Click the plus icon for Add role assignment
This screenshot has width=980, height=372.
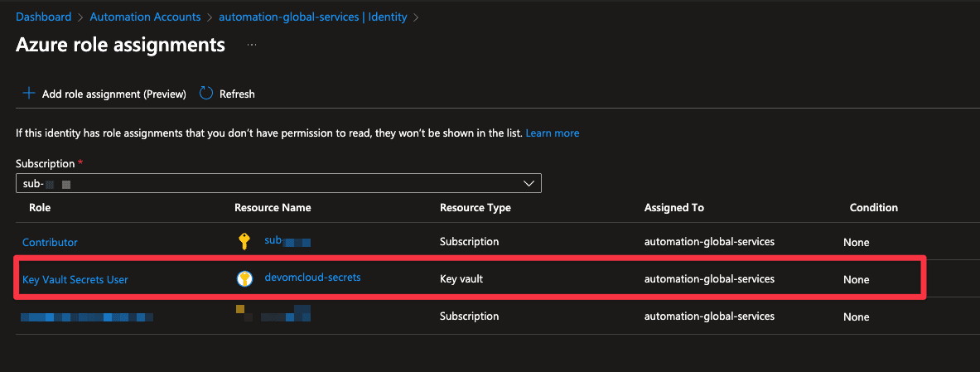coord(28,93)
